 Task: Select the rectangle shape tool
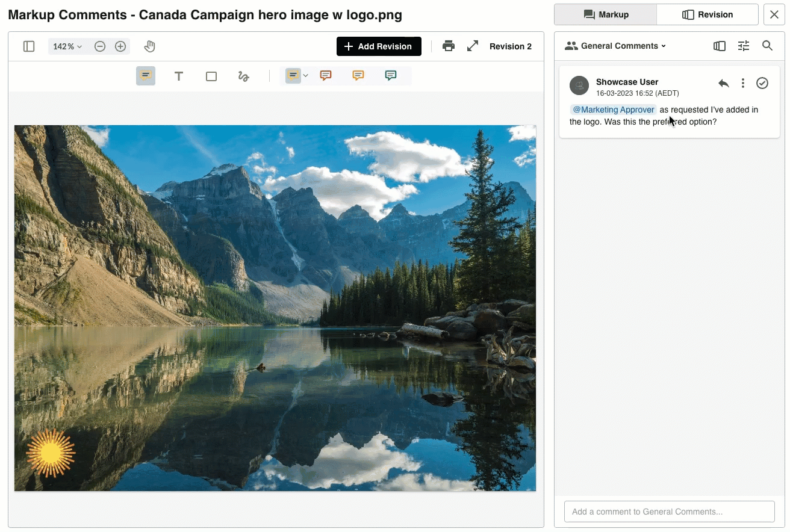point(211,76)
